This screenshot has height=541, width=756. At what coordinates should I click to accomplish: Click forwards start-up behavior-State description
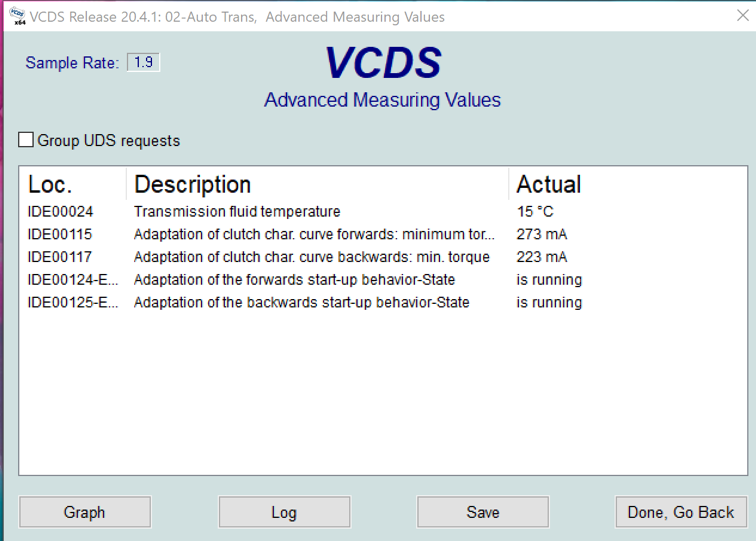click(x=294, y=280)
